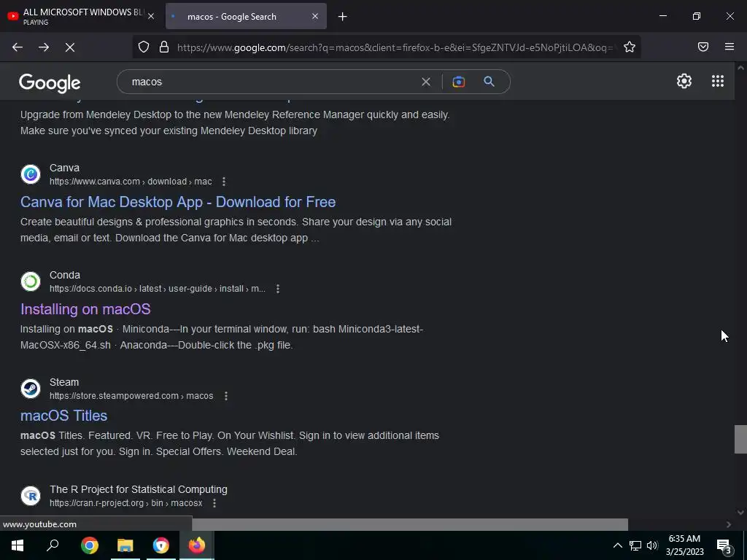
Task: Click the scroll up arrow
Action: [x=740, y=68]
